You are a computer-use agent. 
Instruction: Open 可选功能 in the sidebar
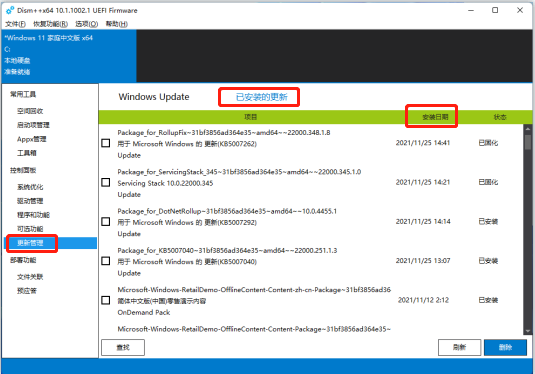30,229
